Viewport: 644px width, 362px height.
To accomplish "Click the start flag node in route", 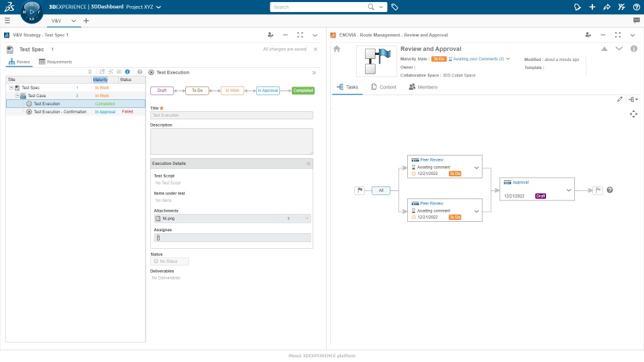I will pyautogui.click(x=360, y=190).
